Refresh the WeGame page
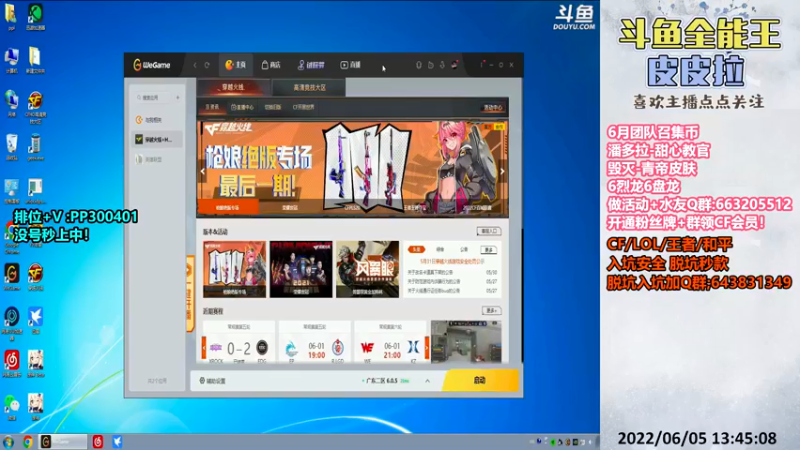Screen dimensions: 800x450 207,65
